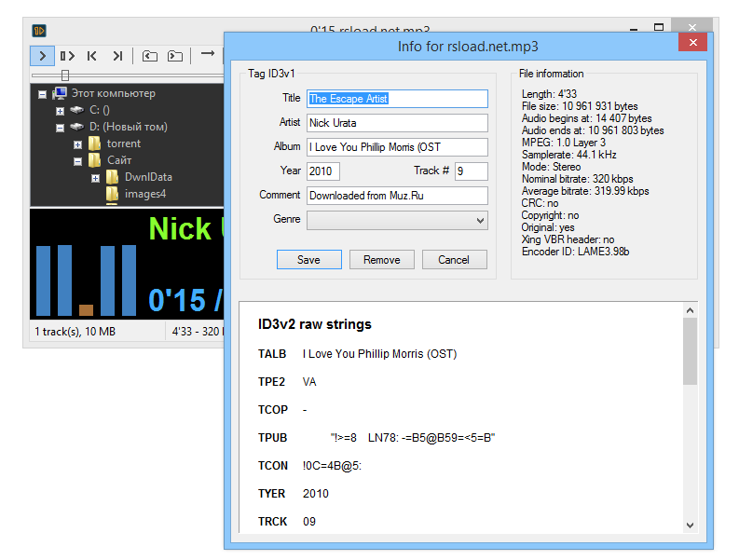The image size is (739, 560).
Task: Expand the DwnlData folder node
Action: 95,178
